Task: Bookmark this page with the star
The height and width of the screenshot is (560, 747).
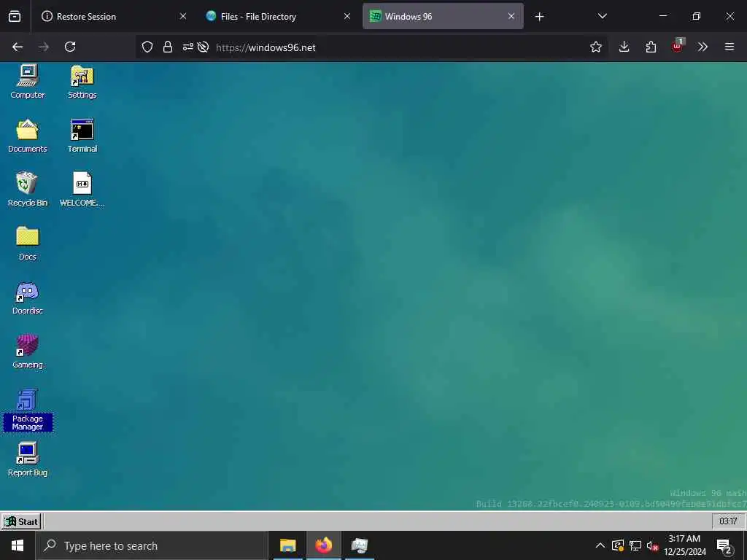Action: tap(595, 47)
